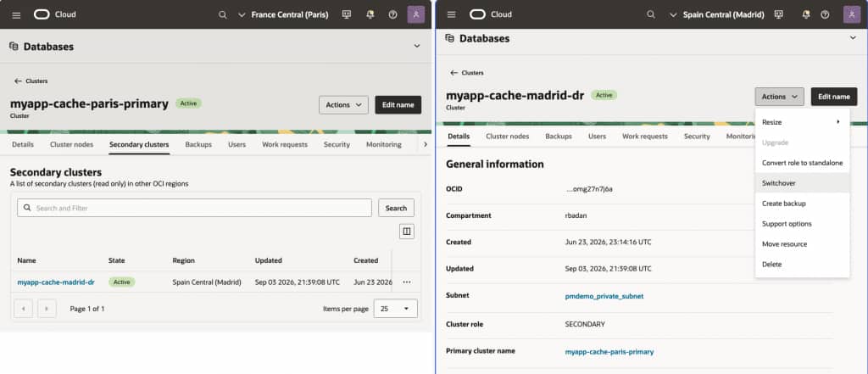Select Create backup menu entry
This screenshot has width=868, height=374.
click(x=802, y=204)
